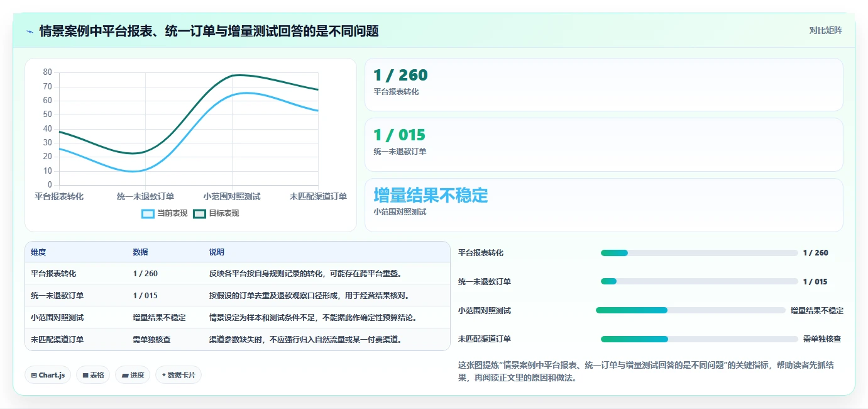
Task: Click 平台报表转化 label under 1 / 260 card
Action: point(396,92)
